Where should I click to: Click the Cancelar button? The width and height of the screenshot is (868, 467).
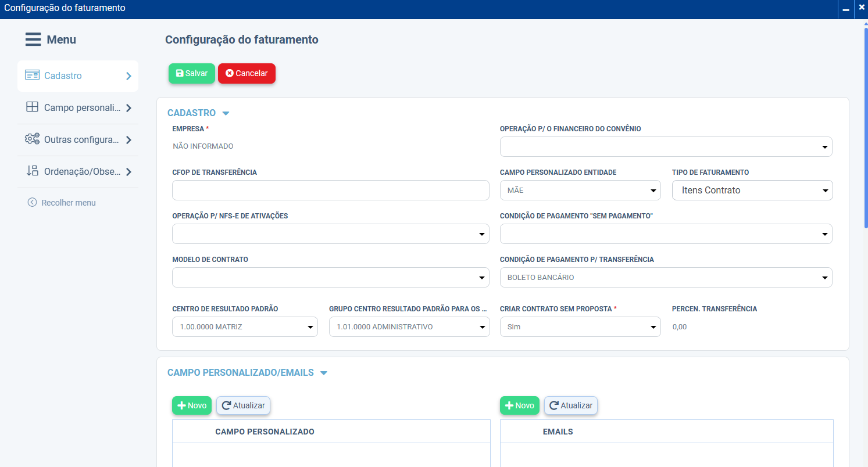tap(247, 73)
